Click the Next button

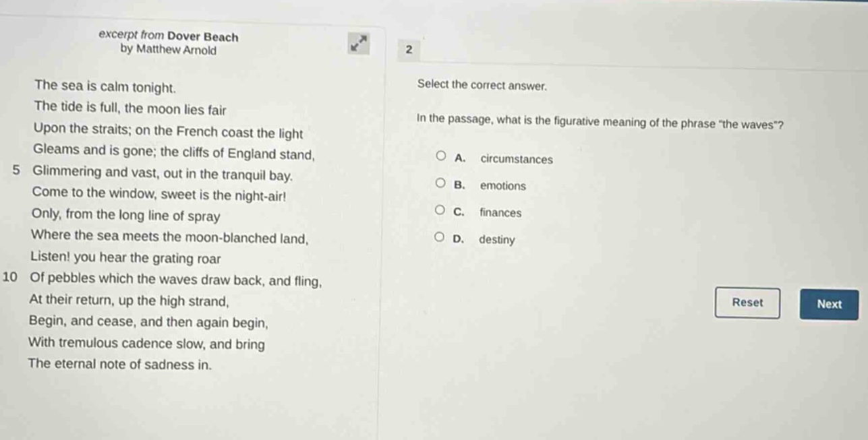pos(829,304)
